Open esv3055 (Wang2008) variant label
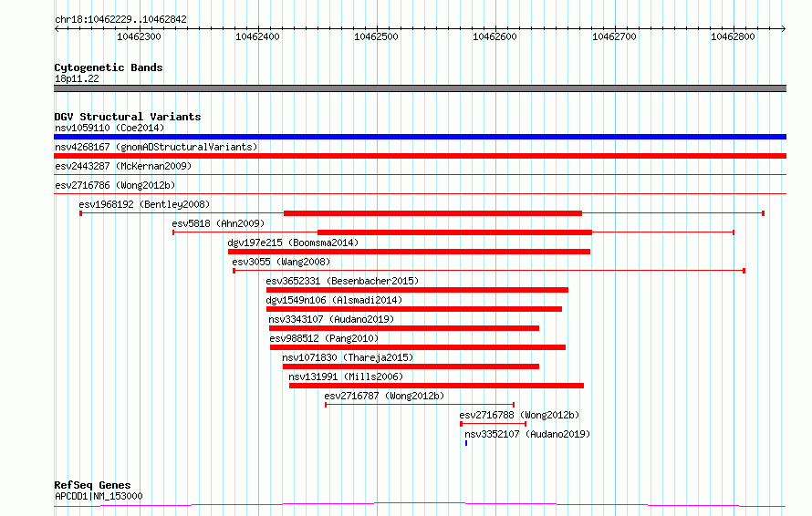Viewport: 812px width, 516px height. (281, 262)
